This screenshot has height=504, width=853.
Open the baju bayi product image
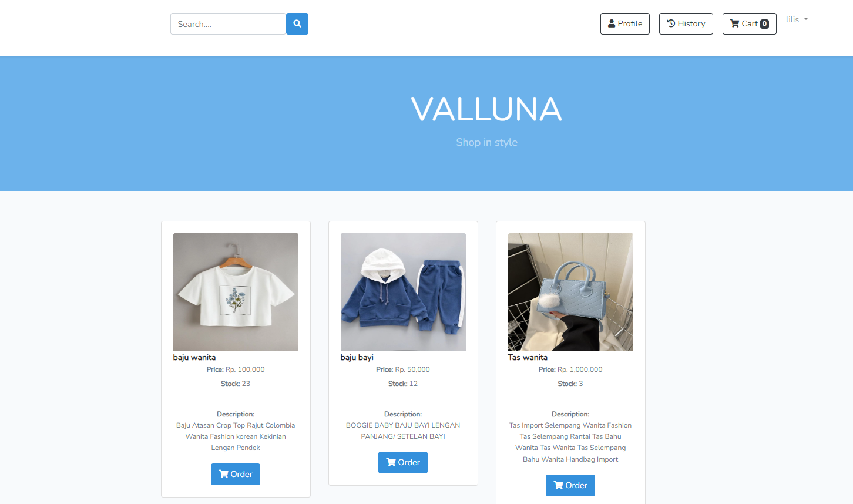click(x=403, y=292)
